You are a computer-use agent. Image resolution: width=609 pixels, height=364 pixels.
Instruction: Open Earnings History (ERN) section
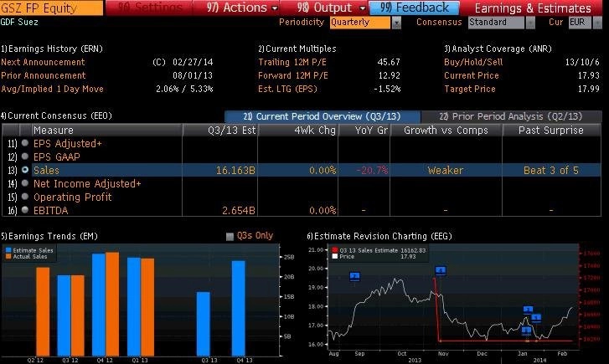click(52, 49)
